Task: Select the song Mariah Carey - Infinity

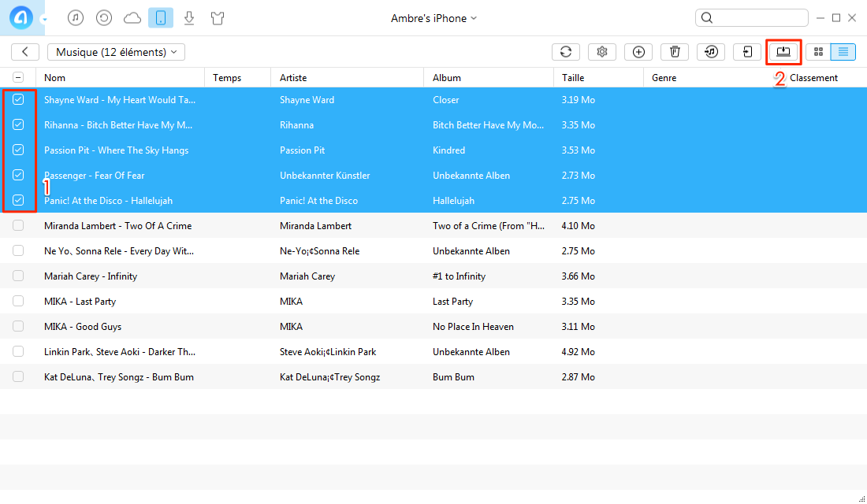Action: click(x=91, y=276)
